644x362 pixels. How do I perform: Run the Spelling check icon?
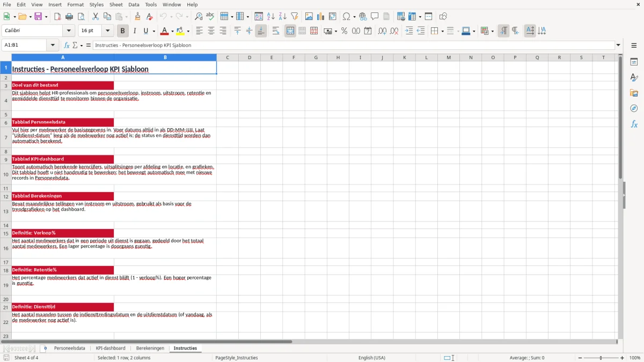tap(210, 17)
